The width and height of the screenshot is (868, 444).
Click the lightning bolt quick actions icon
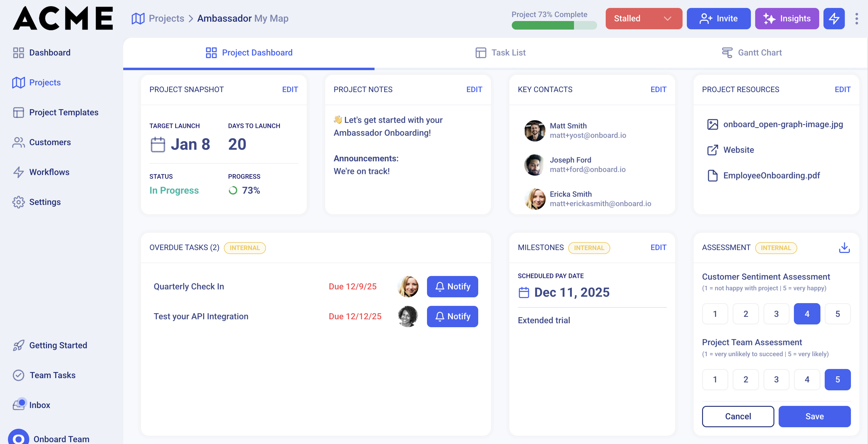click(834, 19)
